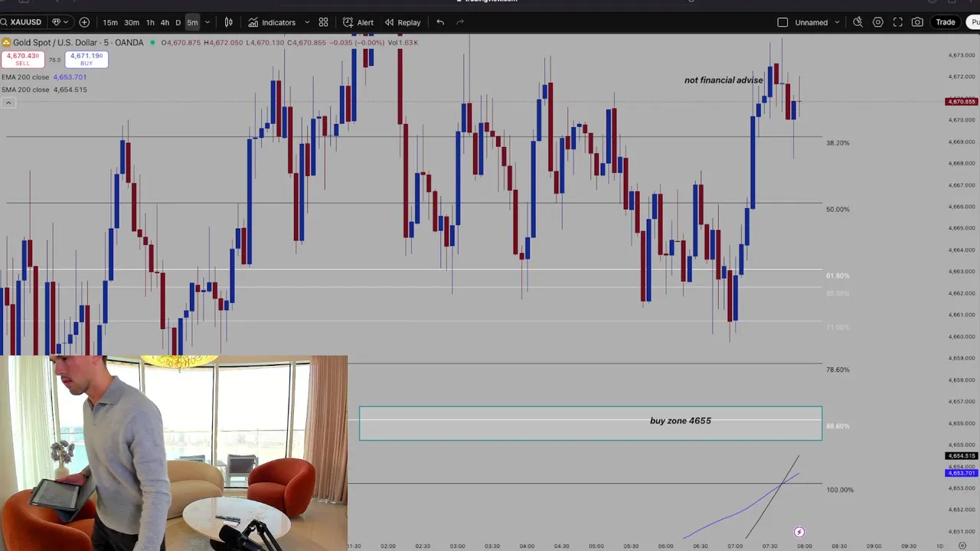
Task: Click the red 4,670.855 current price tag
Action: (x=961, y=102)
